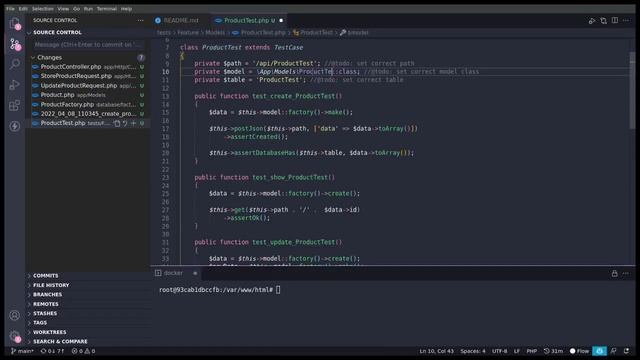Open the Accounts icon in activity bar
The image size is (640, 360).
pyautogui.click(x=15, y=315)
